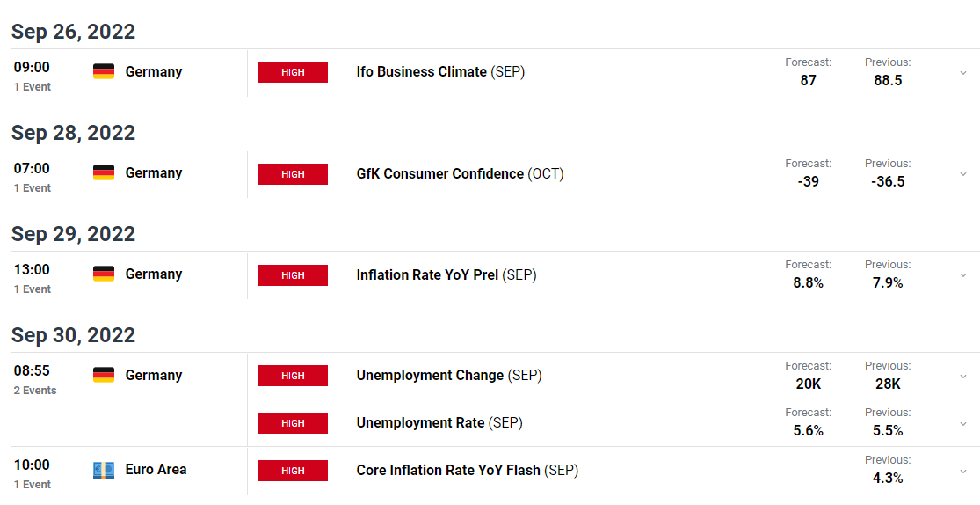
Task: Expand the GfK Consumer Confidence chevron
Action: (x=963, y=174)
